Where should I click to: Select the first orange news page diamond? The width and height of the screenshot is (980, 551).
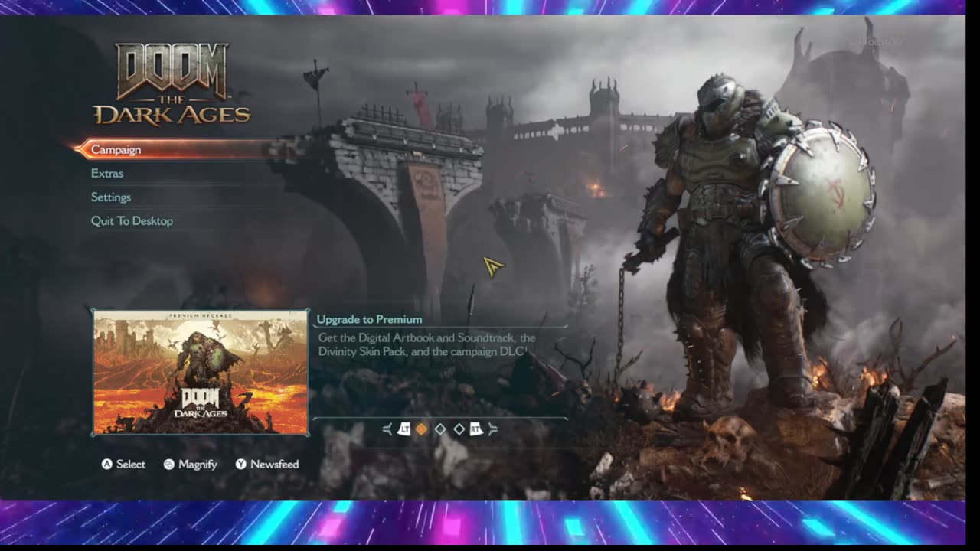pos(421,429)
